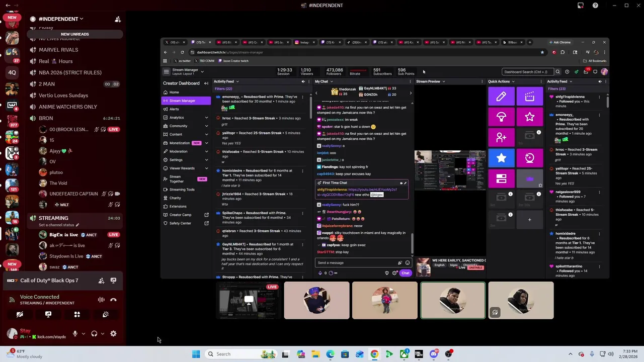Jump to NEW UNREADS banner
The width and height of the screenshot is (644, 362).
(75, 34)
